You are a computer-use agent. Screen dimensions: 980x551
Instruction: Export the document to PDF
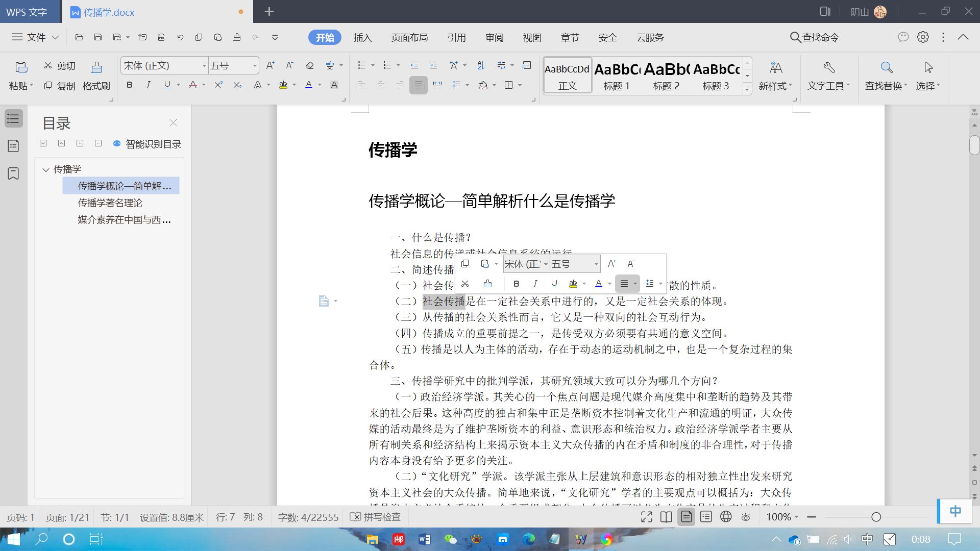pos(161,37)
